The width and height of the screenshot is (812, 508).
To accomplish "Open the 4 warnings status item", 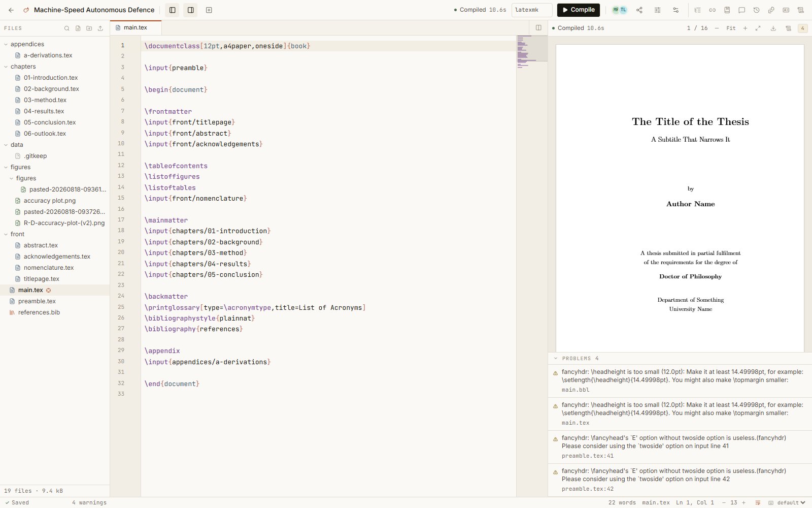I will 89,502.
